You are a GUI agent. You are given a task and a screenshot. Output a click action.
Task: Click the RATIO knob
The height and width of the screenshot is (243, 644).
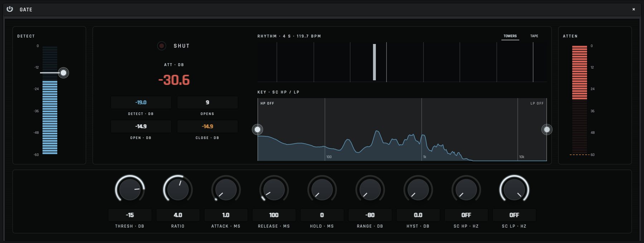pyautogui.click(x=178, y=189)
